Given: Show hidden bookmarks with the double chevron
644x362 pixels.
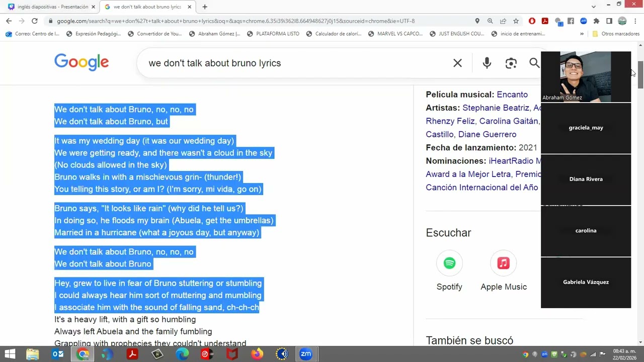Looking at the screenshot, I should tap(582, 34).
